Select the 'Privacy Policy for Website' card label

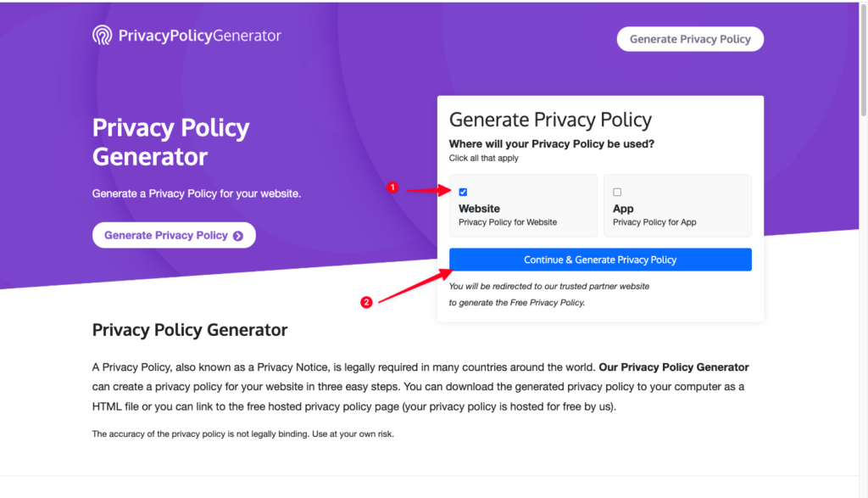point(508,222)
